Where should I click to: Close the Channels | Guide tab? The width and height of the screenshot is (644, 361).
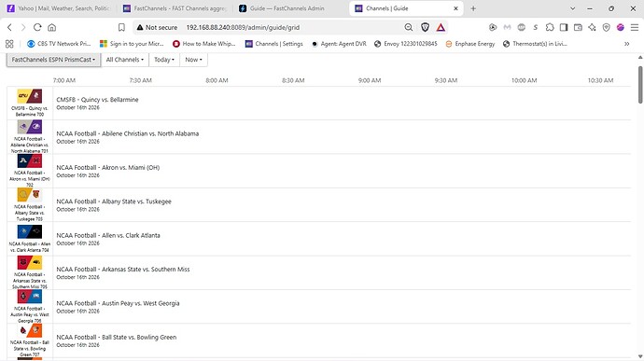[x=455, y=8]
